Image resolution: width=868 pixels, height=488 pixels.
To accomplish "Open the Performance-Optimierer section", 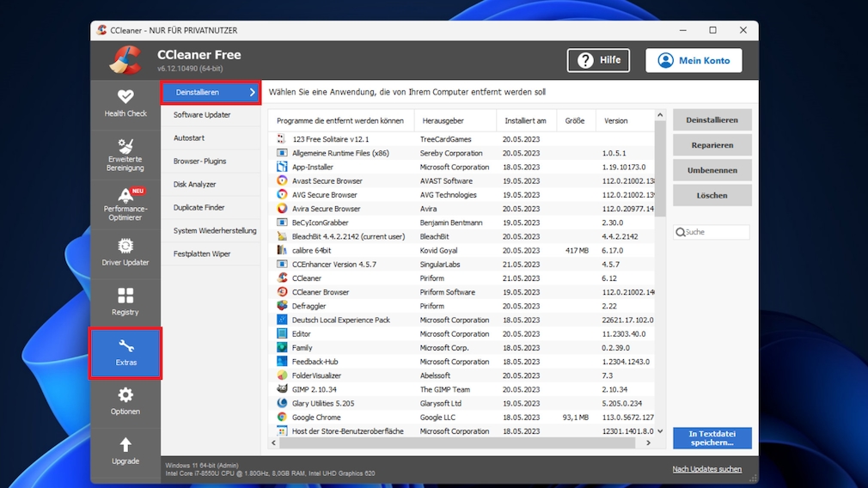I will [x=125, y=204].
